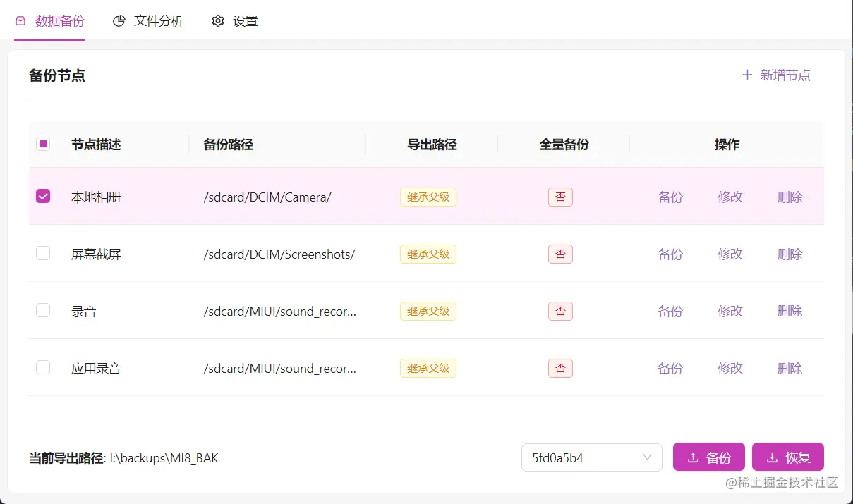The height and width of the screenshot is (504, 853).
Task: Click the gear icon beside 设置
Action: tap(218, 21)
